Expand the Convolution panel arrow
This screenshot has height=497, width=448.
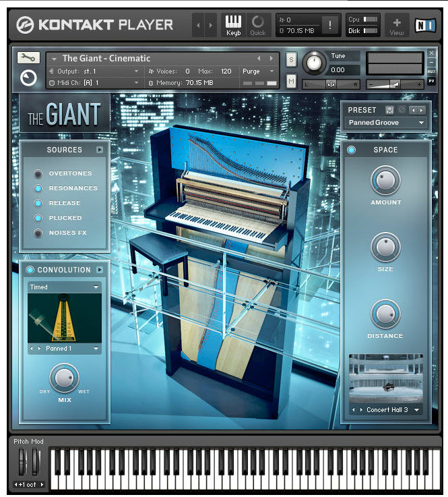coord(100,270)
